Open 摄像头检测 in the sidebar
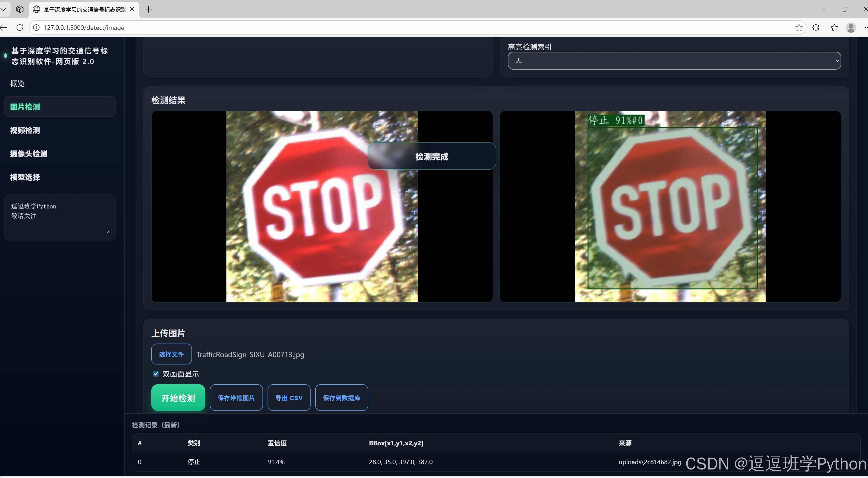 pyautogui.click(x=29, y=154)
